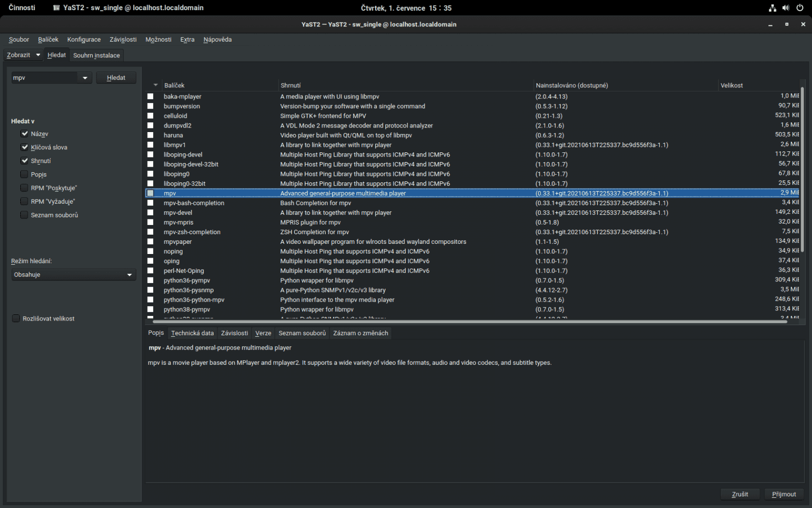Check the Rozlišovat velikost option
This screenshot has width=812, height=508.
tap(16, 318)
